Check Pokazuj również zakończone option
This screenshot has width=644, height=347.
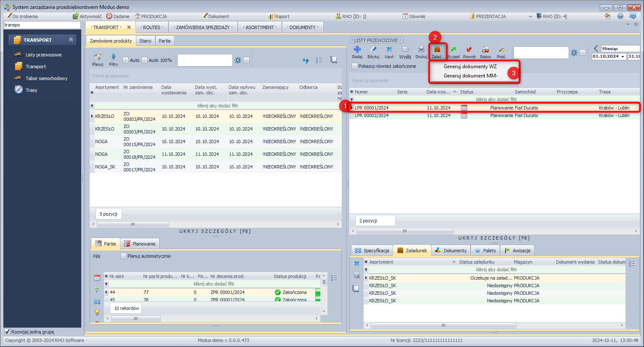[x=355, y=66]
